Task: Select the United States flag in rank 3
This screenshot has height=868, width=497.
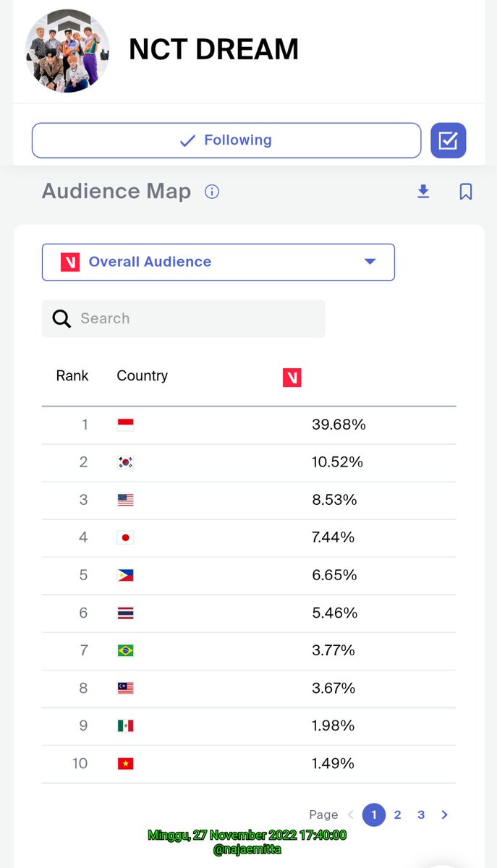Action: (x=125, y=500)
